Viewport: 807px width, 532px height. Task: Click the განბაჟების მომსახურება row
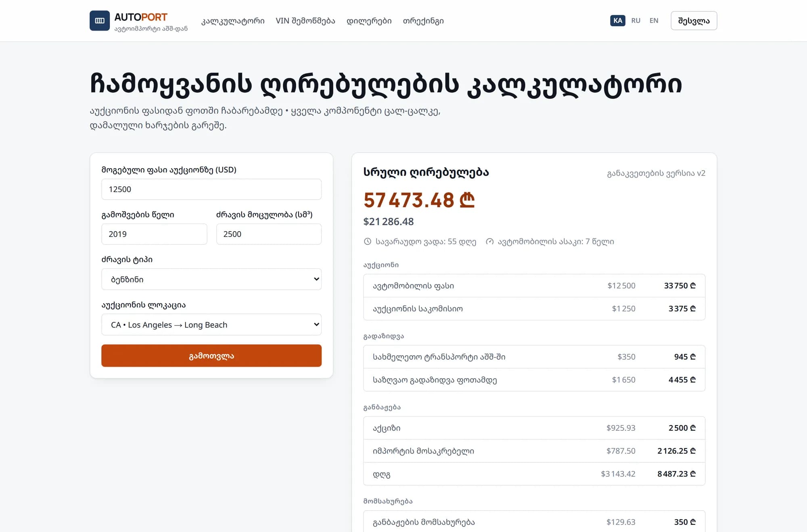[x=534, y=521]
